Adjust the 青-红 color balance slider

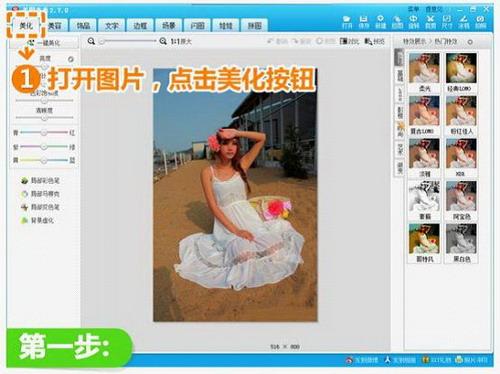(44, 133)
